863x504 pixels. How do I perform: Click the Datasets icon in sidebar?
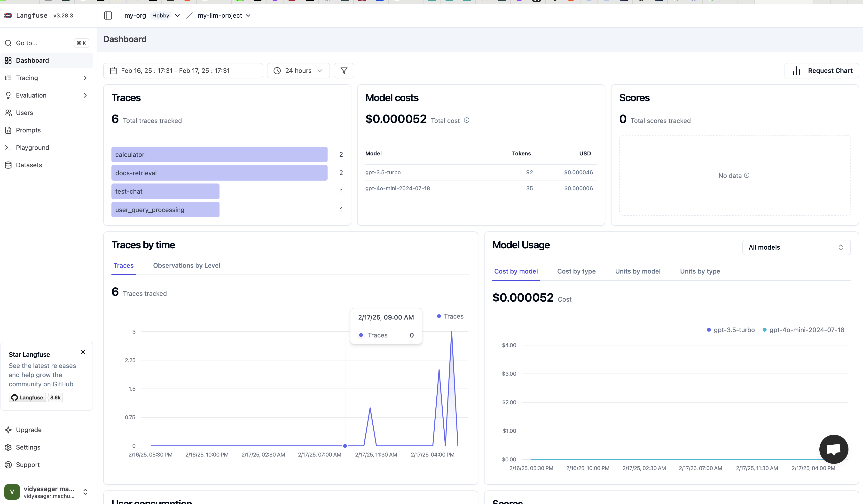pos(8,165)
